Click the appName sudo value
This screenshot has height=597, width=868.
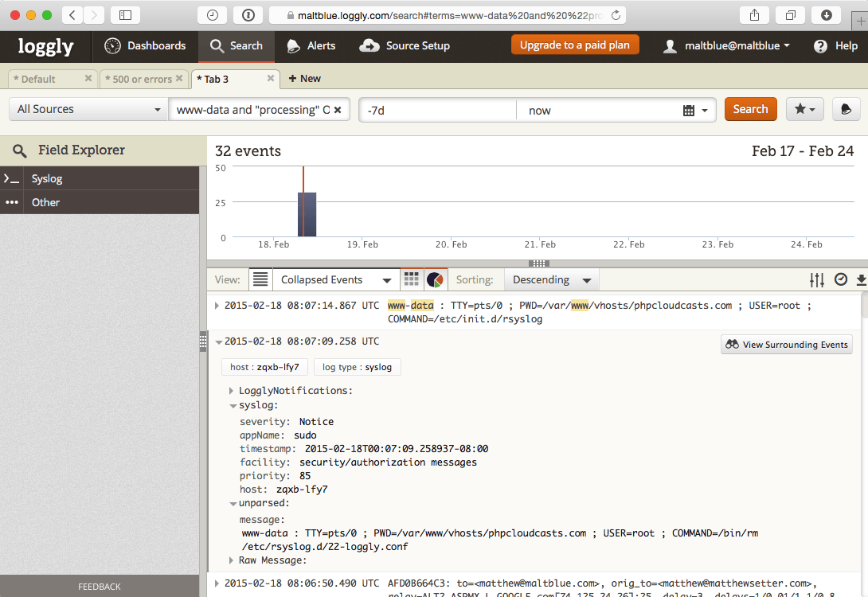pyautogui.click(x=305, y=435)
